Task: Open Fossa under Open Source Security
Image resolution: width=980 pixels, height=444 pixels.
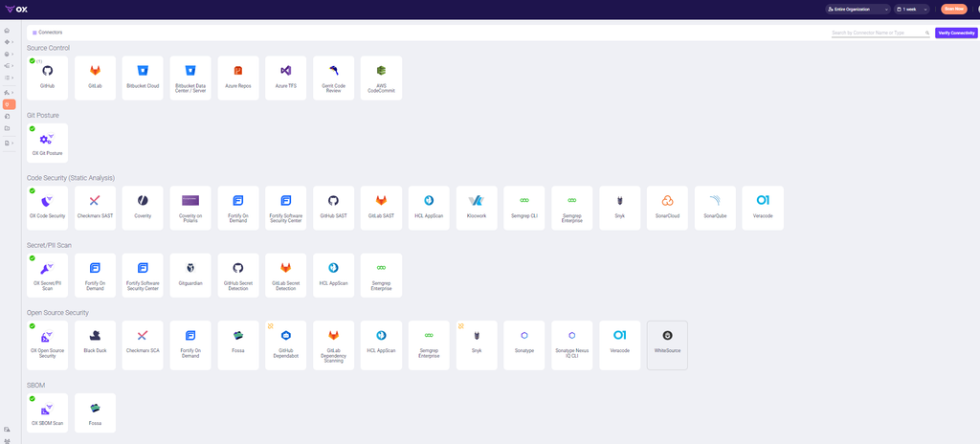Action: point(238,345)
